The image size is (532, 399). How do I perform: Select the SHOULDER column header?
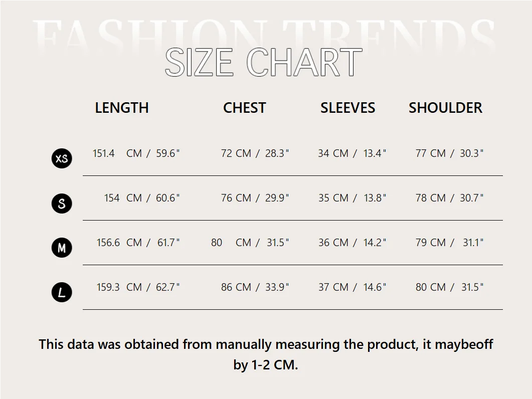445,108
